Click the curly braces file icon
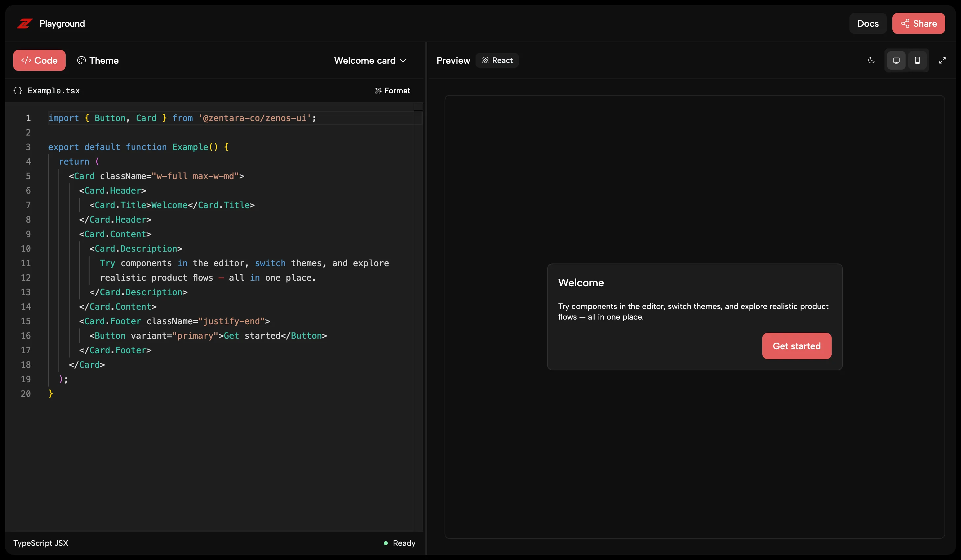 [x=18, y=91]
